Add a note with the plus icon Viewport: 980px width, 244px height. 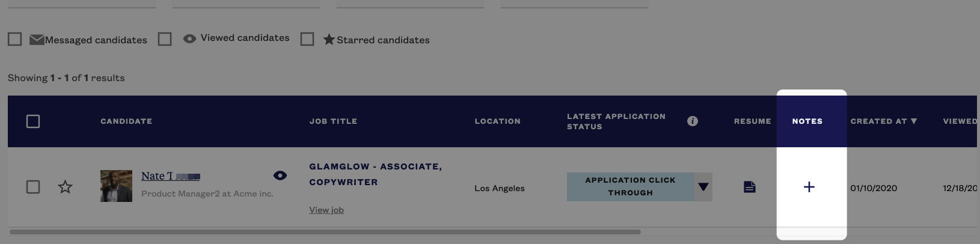809,187
